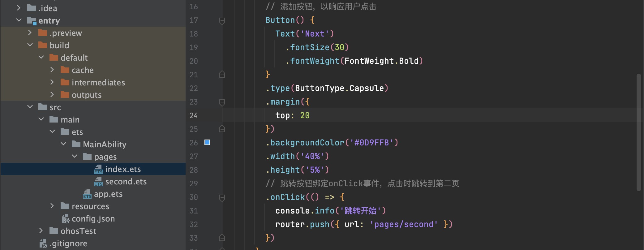Viewport: 644px width, 250px height.
Task: Click the width value '40%'
Action: (312, 156)
